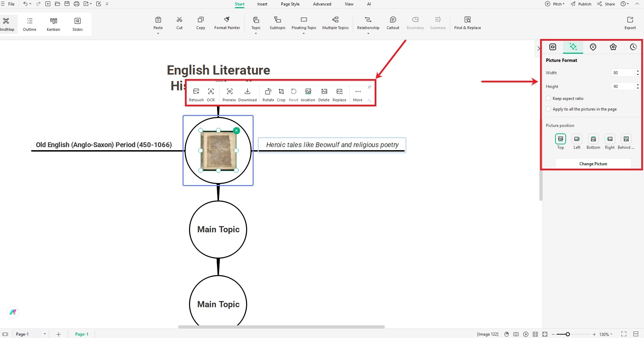Expand the Floating Topic dropdown arrow

click(304, 34)
